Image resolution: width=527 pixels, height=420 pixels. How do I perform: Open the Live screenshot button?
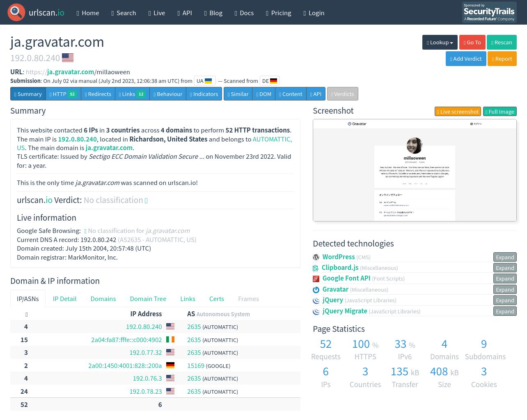458,112
